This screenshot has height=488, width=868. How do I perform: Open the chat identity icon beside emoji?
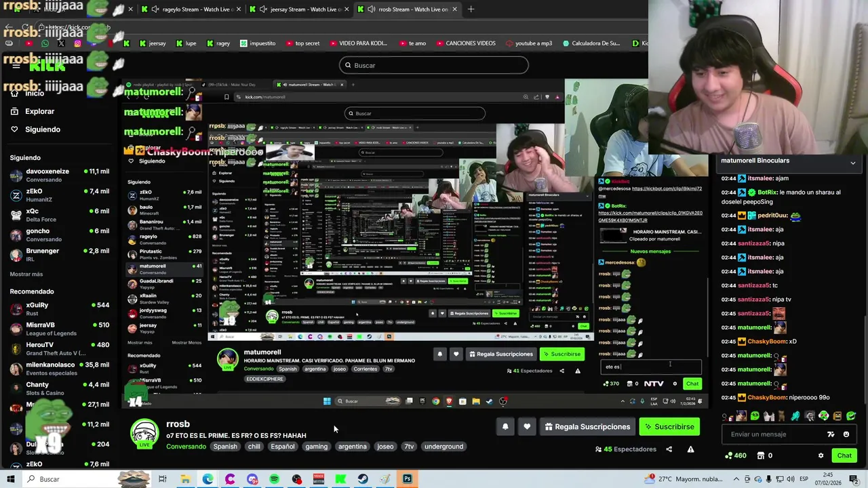coord(831,434)
